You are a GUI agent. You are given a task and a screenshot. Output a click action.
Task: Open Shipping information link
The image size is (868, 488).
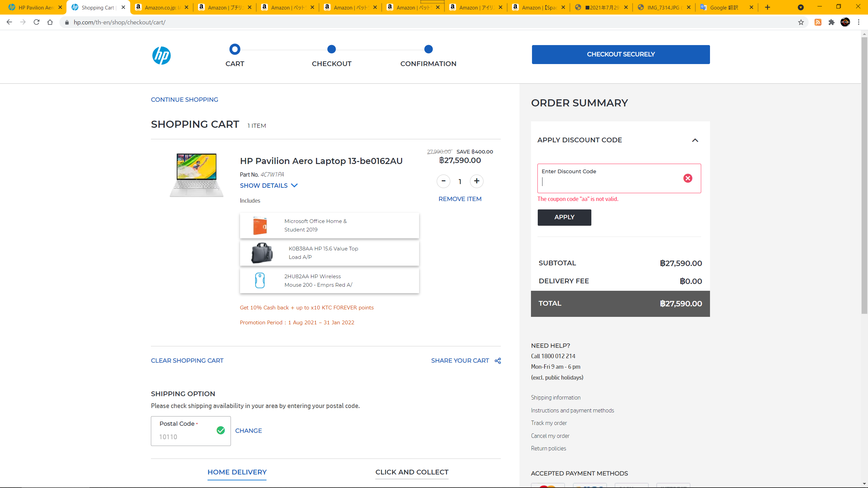point(556,398)
